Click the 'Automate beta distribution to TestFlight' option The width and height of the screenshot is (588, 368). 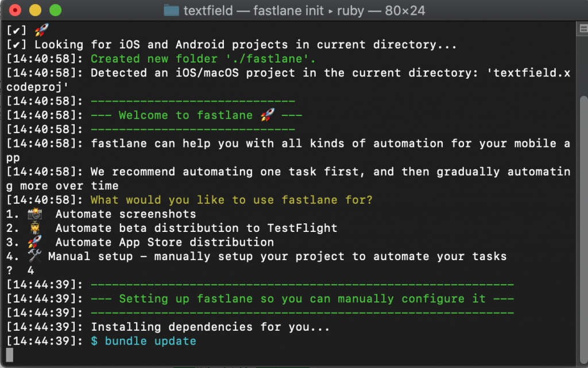pyautogui.click(x=196, y=228)
